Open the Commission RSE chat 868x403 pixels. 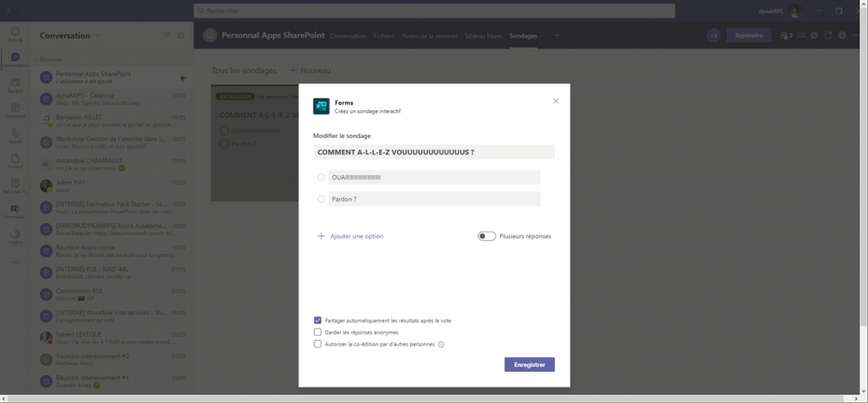pos(113,294)
